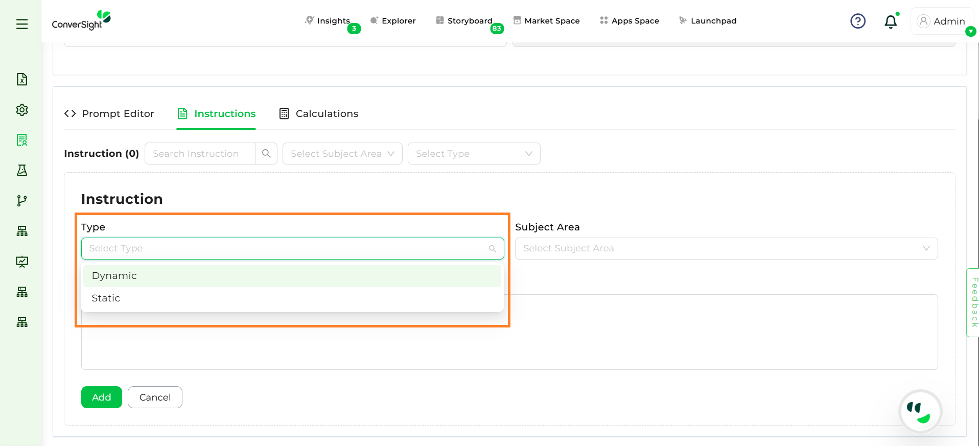Image resolution: width=980 pixels, height=446 pixels.
Task: Click the presentation chart sidebar icon
Action: click(22, 262)
